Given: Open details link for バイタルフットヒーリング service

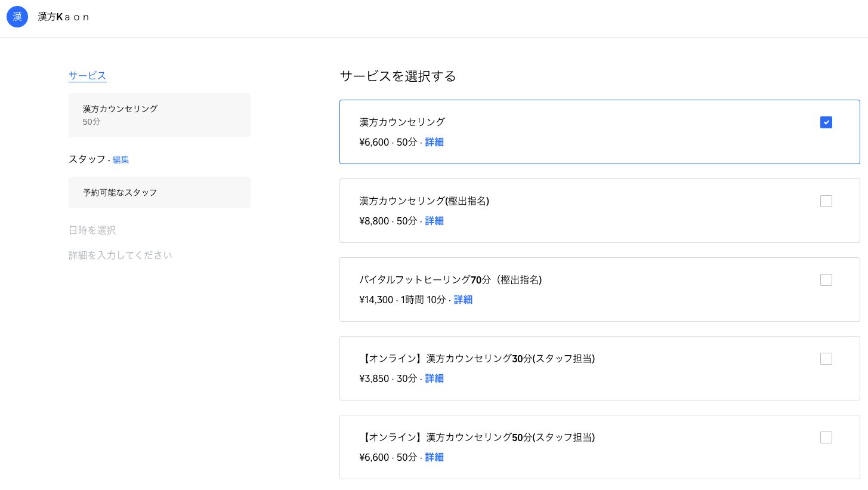Looking at the screenshot, I should 464,300.
